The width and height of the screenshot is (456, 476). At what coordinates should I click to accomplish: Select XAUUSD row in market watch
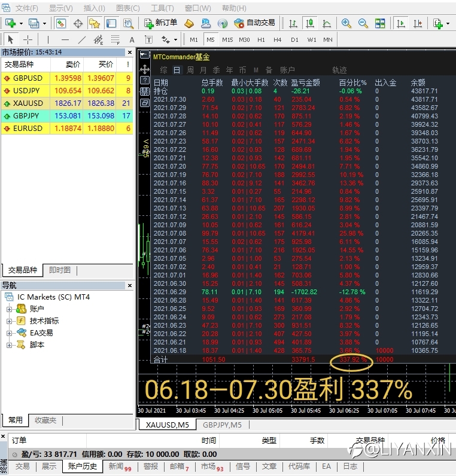(67, 103)
